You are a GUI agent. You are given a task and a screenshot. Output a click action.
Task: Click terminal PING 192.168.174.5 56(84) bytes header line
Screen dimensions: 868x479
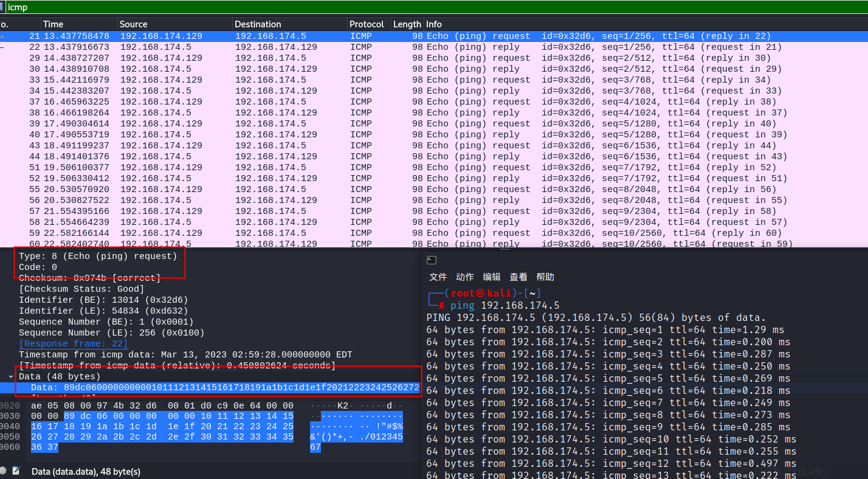pyautogui.click(x=596, y=318)
